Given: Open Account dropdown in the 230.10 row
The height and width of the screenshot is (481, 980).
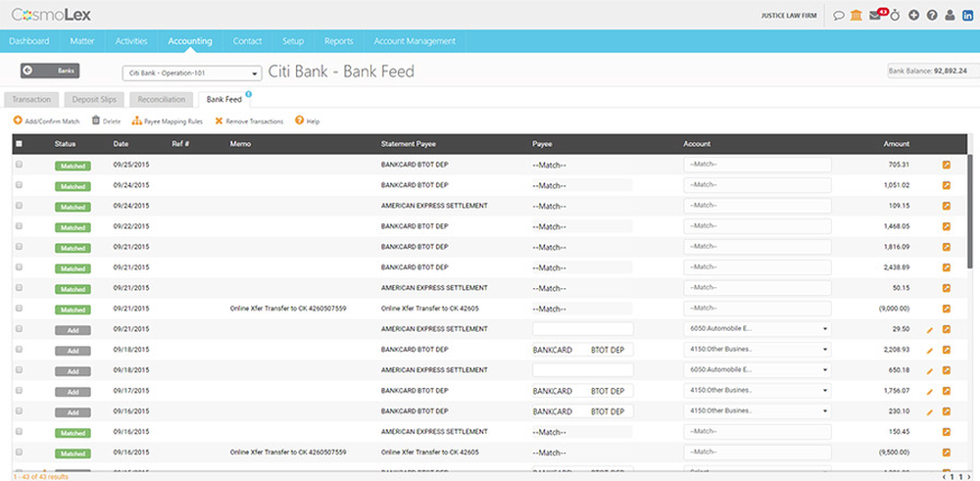Looking at the screenshot, I should 757,411.
